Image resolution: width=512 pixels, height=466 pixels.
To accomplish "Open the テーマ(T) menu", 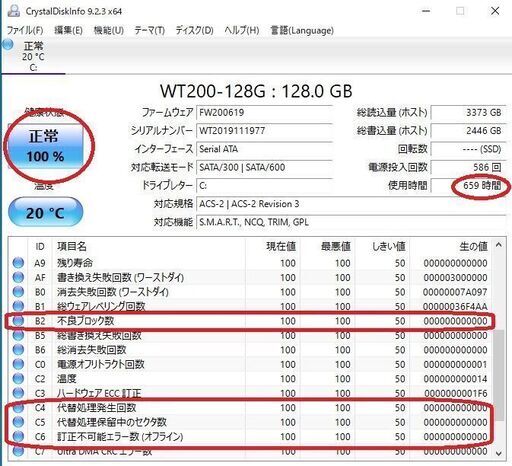I will point(150,30).
